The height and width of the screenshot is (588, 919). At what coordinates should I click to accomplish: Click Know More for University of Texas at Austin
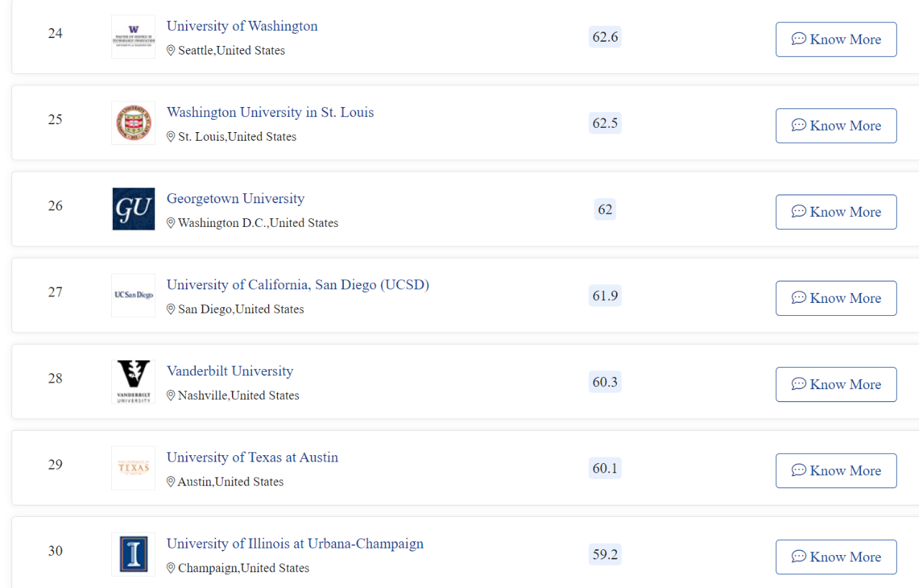click(836, 470)
